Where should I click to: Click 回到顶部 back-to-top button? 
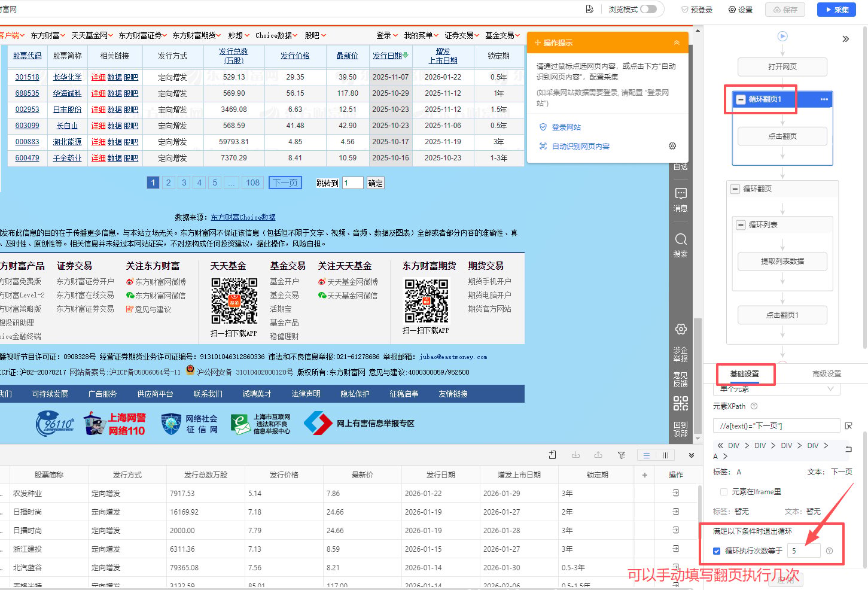[681, 429]
